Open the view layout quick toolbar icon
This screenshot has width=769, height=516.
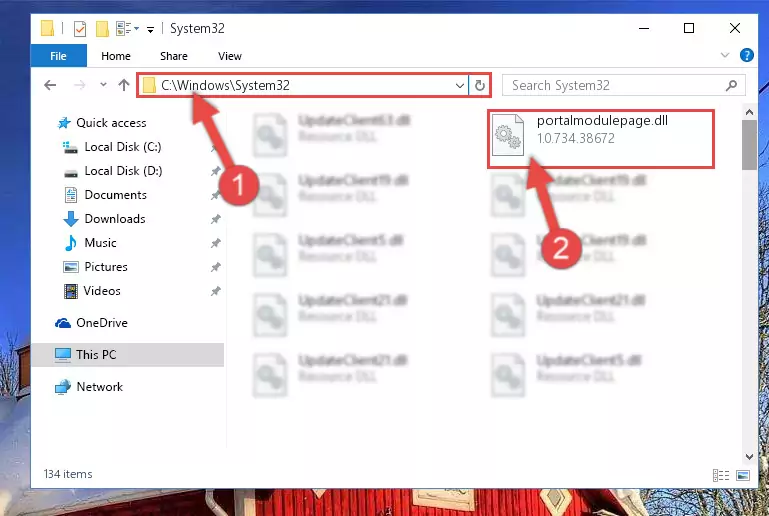click(127, 29)
